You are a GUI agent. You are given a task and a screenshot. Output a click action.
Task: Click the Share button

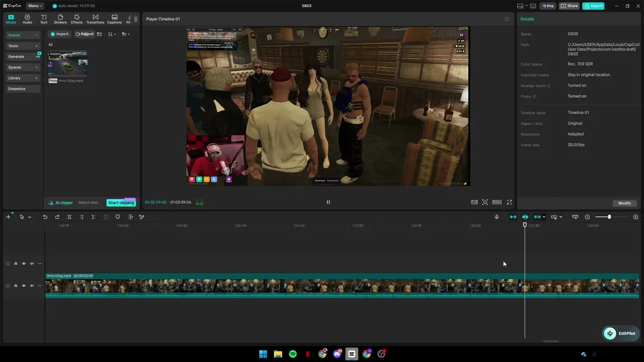coord(570,6)
